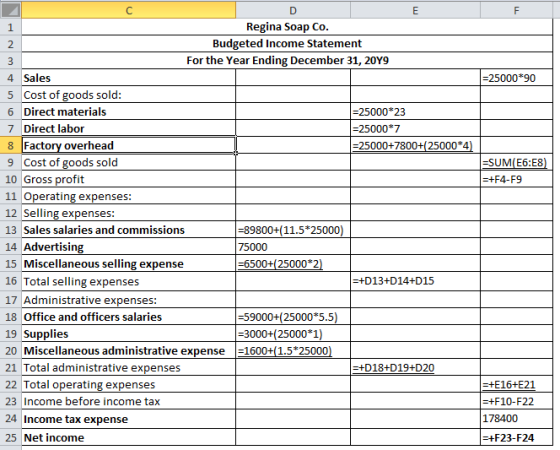Select row 1 header
Image resolution: width=560 pixels, height=450 pixels.
11,27
